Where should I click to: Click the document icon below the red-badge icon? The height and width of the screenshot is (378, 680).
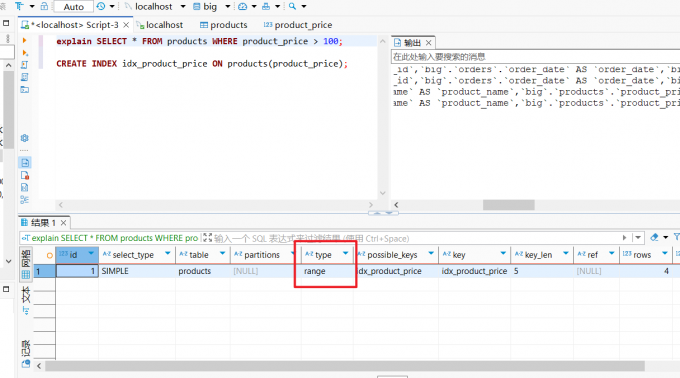(25, 187)
